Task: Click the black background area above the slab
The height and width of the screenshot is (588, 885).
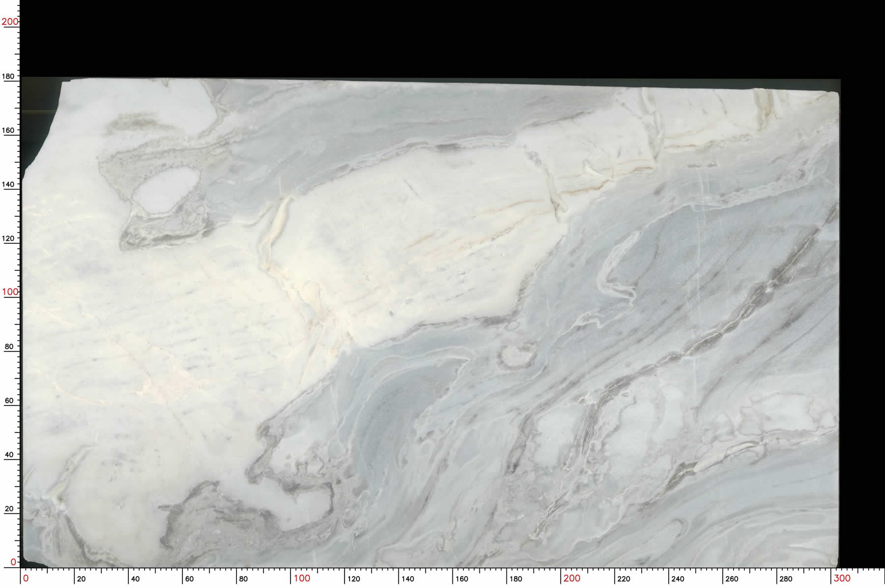Action: (442, 39)
